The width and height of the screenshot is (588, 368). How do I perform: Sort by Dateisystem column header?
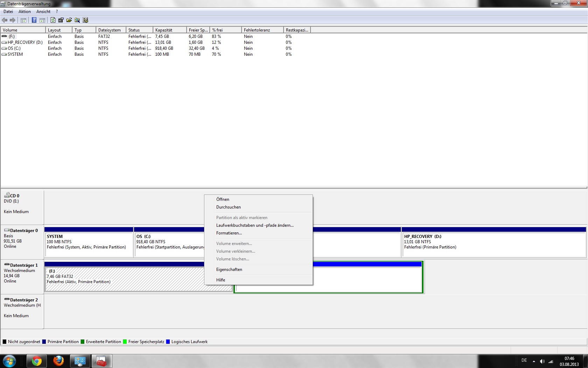(111, 30)
